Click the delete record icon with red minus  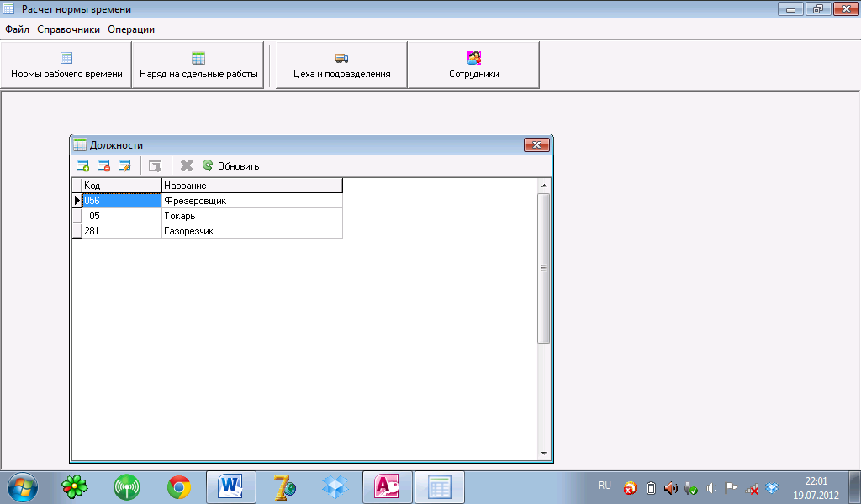(103, 165)
